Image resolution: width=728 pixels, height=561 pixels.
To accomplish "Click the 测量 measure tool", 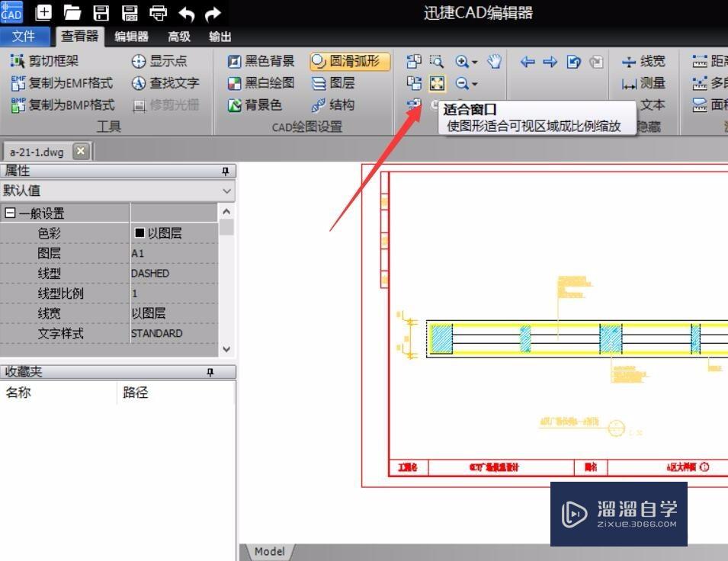I will pos(647,83).
